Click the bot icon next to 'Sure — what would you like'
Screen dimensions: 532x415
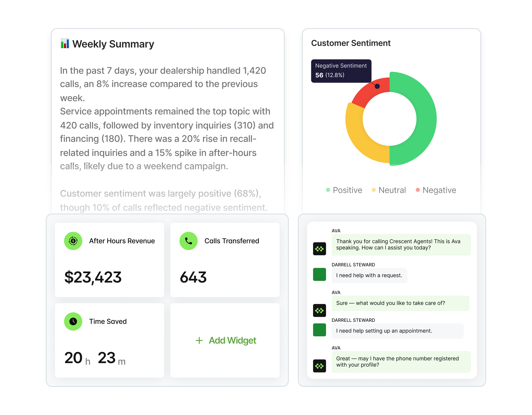click(x=319, y=310)
